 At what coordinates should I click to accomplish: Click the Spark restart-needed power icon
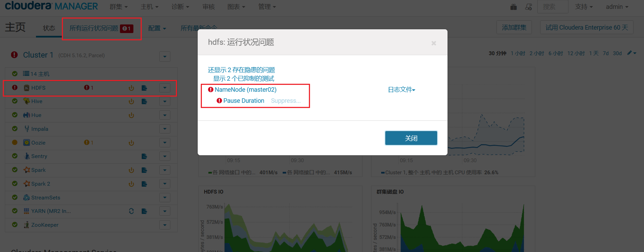(131, 170)
